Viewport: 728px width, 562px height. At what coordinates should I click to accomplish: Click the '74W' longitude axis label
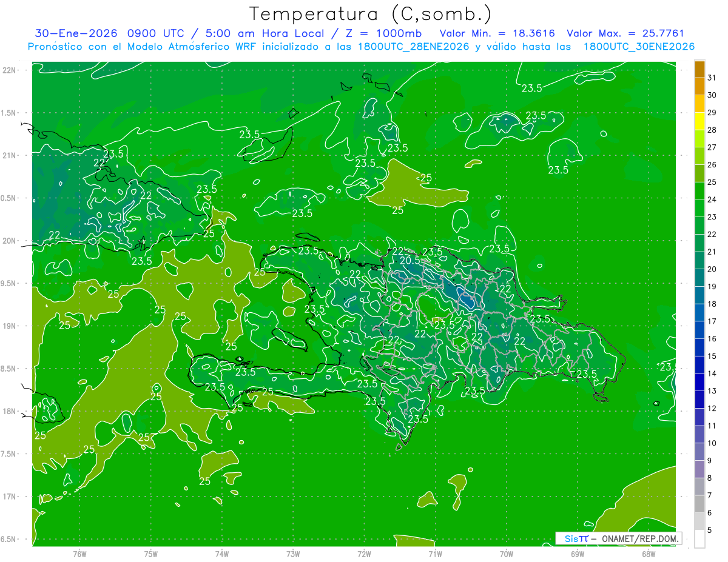point(222,554)
